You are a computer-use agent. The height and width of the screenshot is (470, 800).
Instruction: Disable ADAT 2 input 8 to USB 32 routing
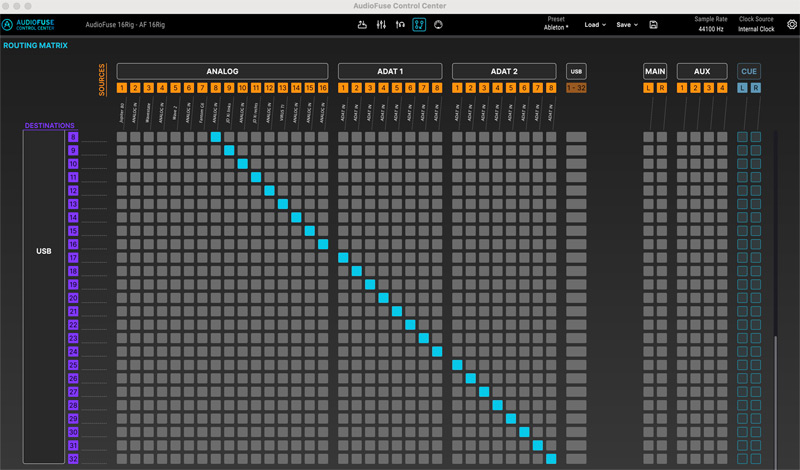[551, 459]
